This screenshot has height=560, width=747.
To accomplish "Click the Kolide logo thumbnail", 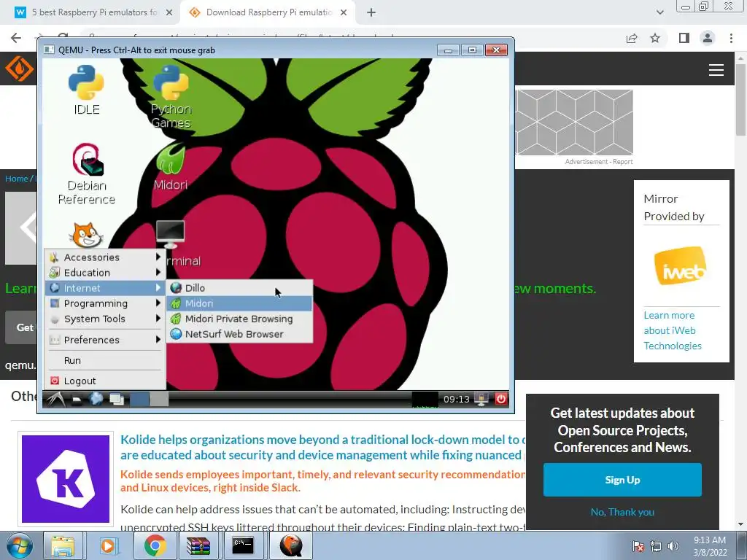I will pos(66,478).
